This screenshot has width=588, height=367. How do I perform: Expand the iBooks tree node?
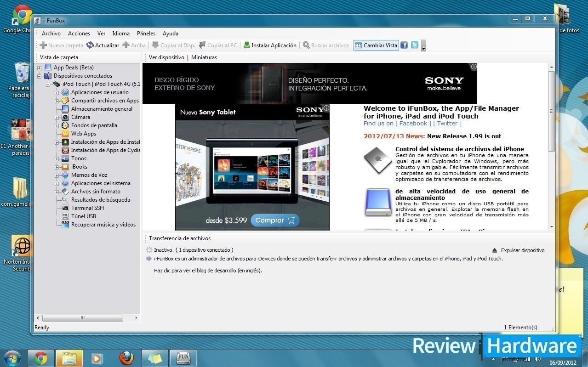pos(57,167)
